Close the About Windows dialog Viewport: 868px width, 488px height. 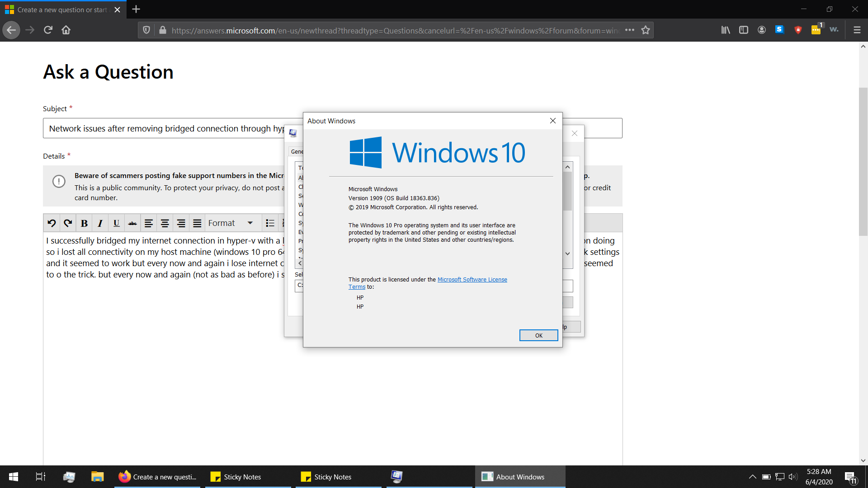(x=552, y=121)
